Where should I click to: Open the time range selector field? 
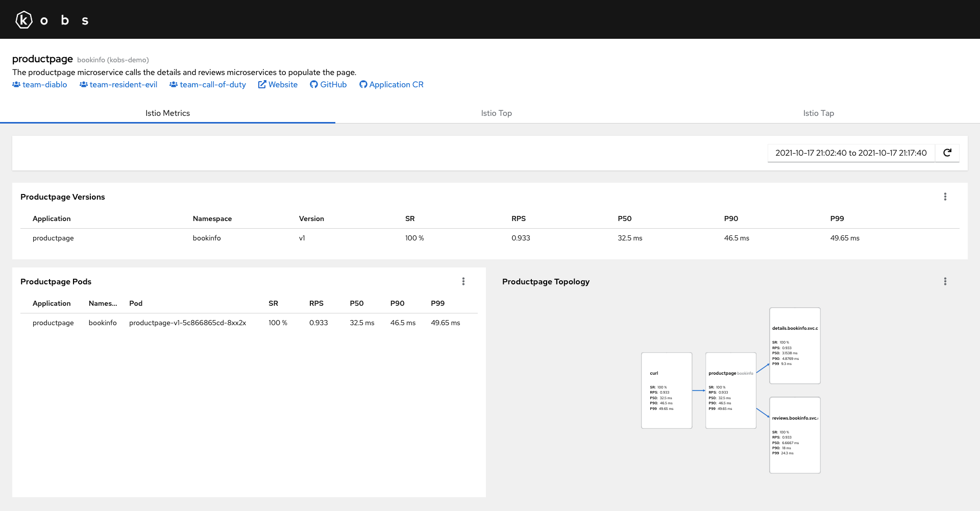(x=851, y=153)
